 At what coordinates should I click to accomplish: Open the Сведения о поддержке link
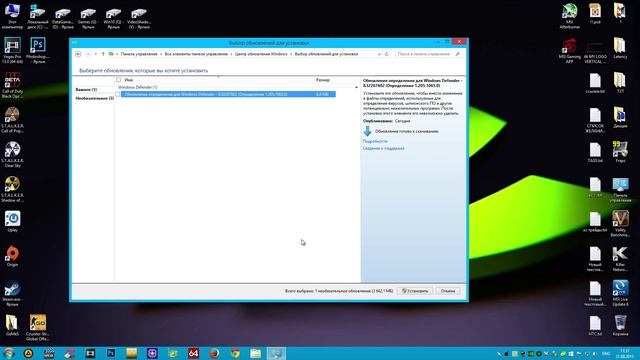point(384,149)
